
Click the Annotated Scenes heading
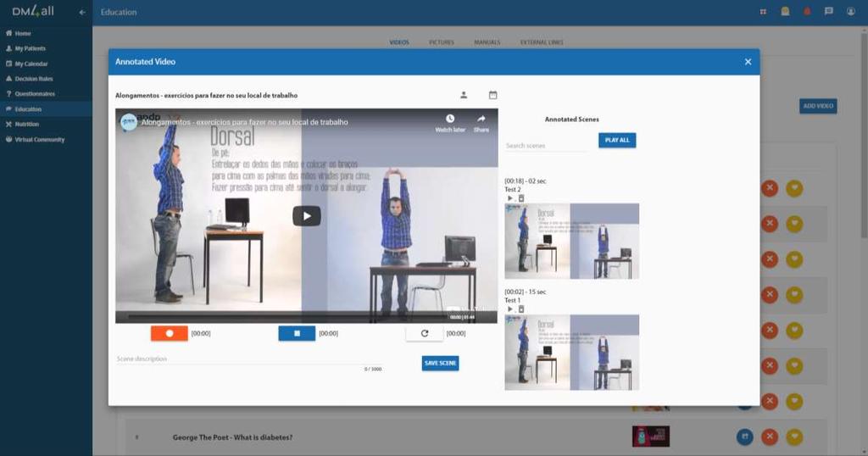pos(572,119)
